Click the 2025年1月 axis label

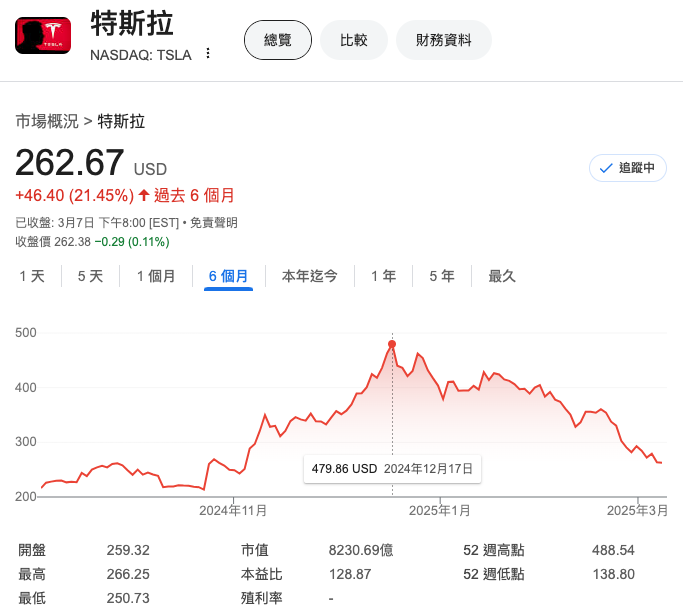[440, 511]
